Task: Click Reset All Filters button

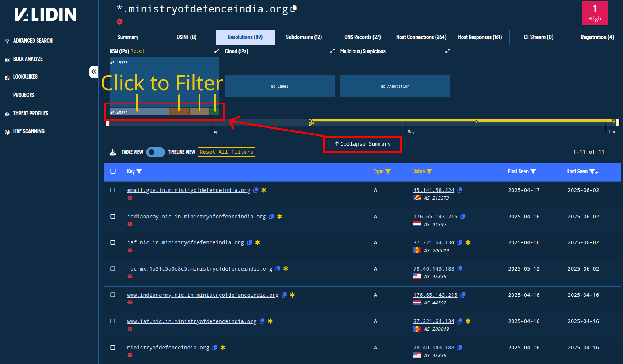Action: tap(226, 152)
